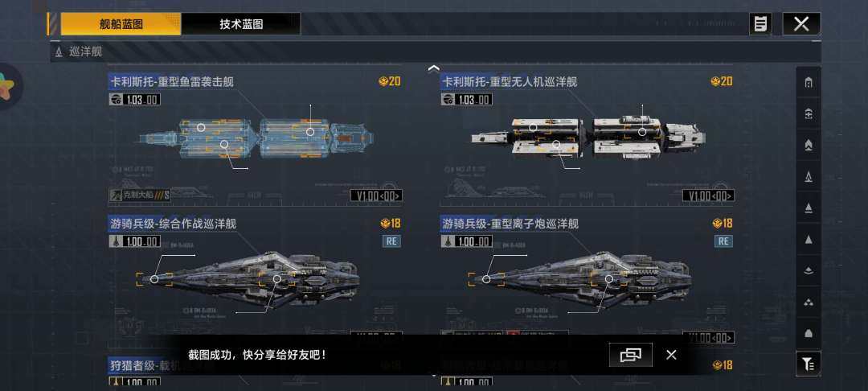
Task: Select the topmost ship class icon in the right sidebar
Action: pyautogui.click(x=809, y=83)
